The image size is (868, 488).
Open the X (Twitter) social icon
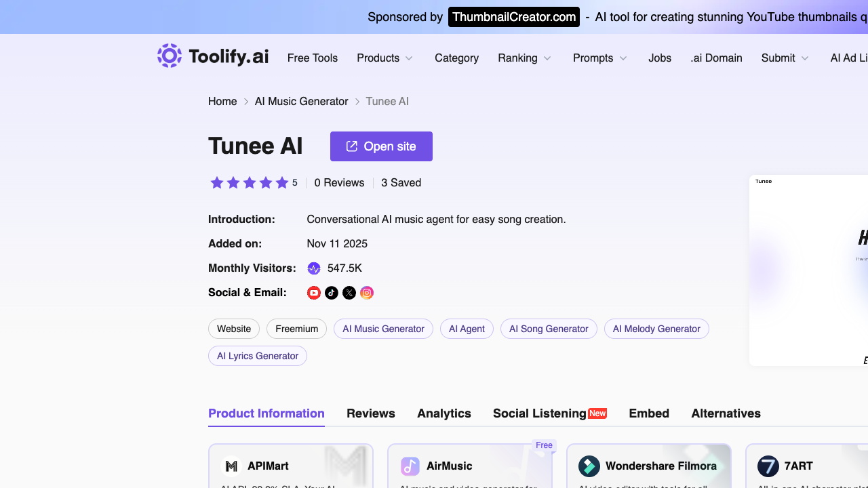[349, 293]
